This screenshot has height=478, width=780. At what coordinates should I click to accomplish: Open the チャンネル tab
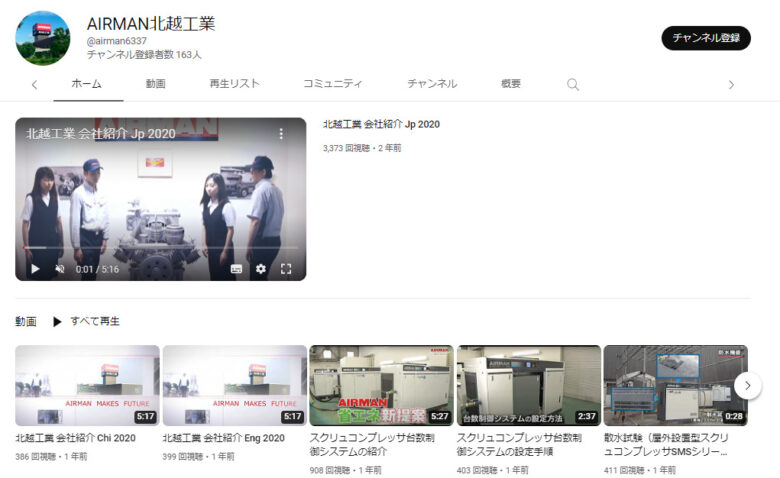pyautogui.click(x=432, y=84)
